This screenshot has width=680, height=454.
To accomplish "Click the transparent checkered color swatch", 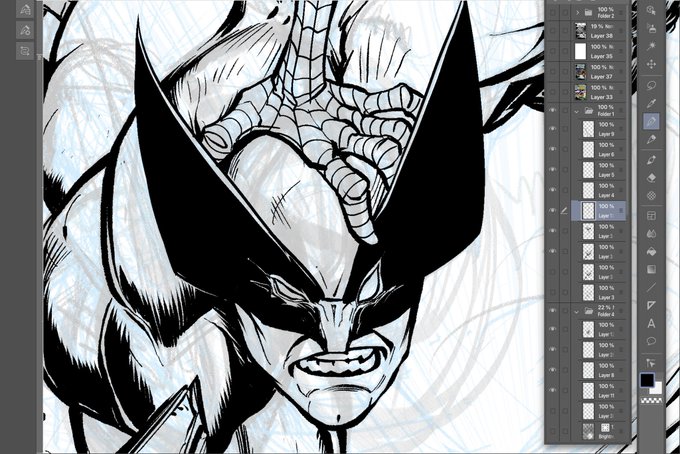I will pos(651,400).
